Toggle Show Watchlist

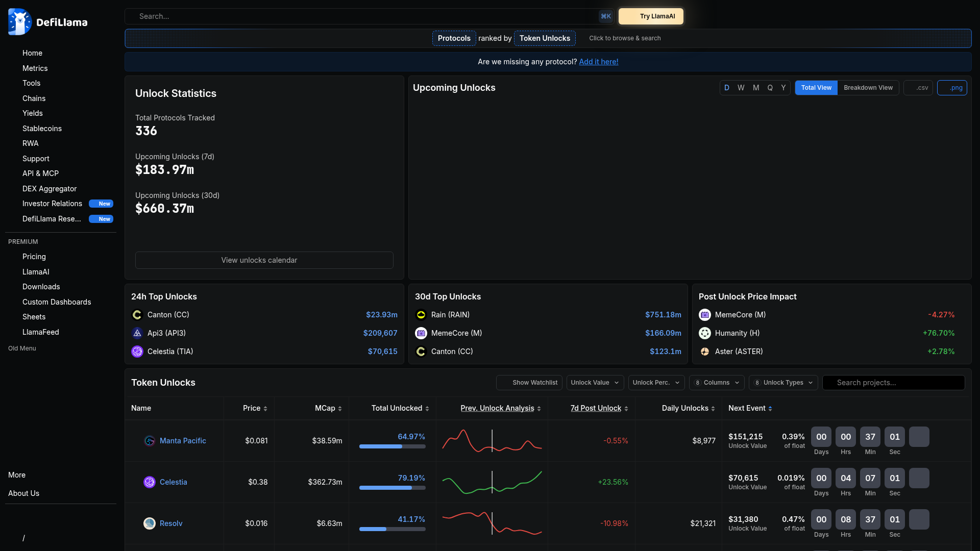[529, 383]
